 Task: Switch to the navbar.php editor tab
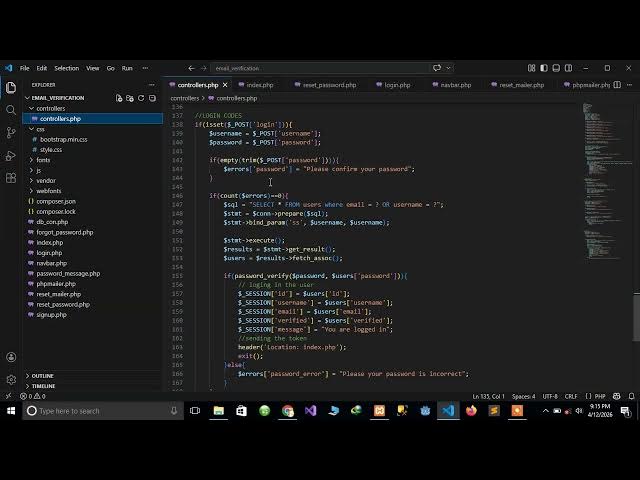tap(456, 85)
